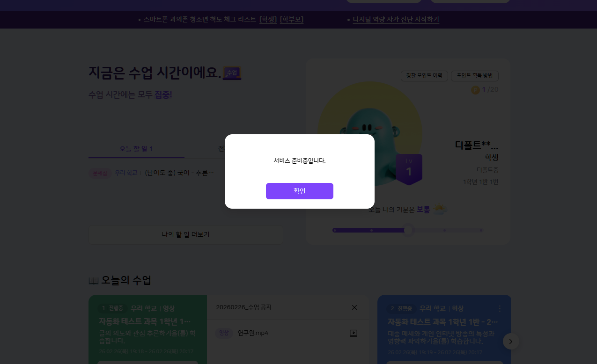The width and height of the screenshot is (597, 364).
Task: Open the three-dot menu on class card 2
Action: click(x=499, y=309)
